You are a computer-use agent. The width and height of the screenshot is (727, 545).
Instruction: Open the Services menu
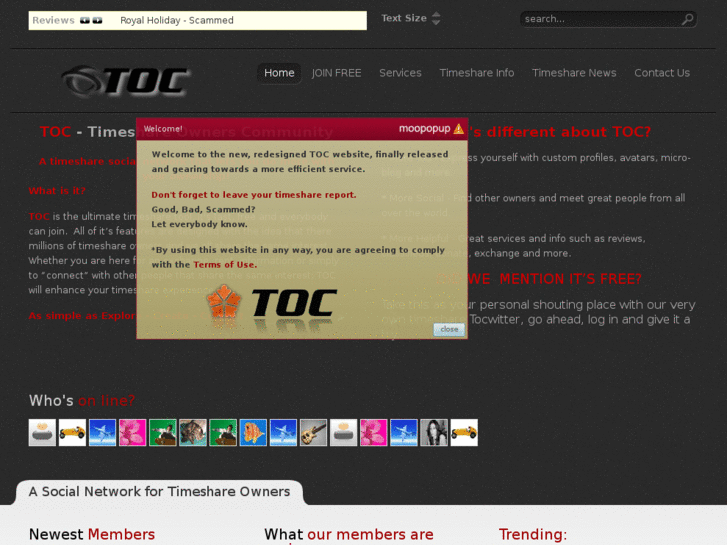(400, 73)
